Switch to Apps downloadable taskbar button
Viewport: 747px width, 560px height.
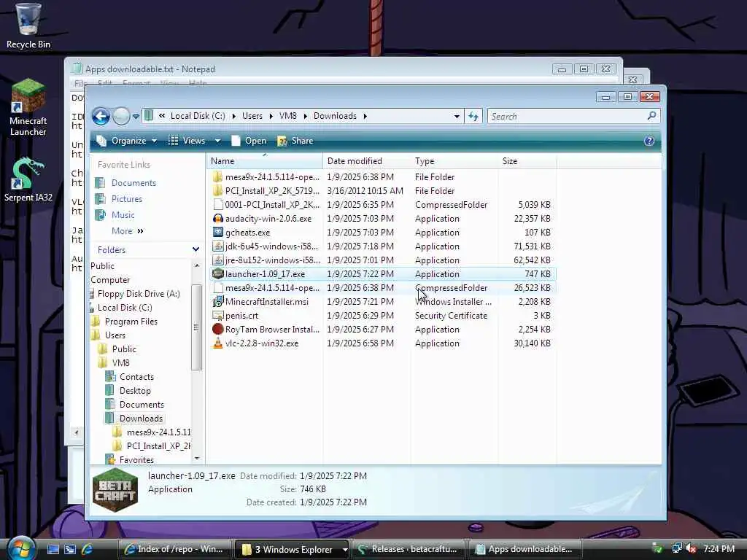[525, 550]
